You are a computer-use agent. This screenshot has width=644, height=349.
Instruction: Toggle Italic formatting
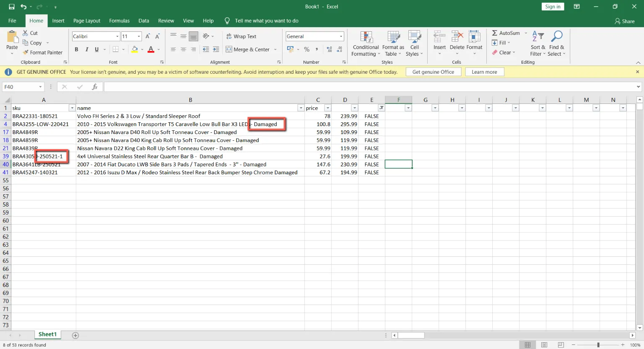87,49
